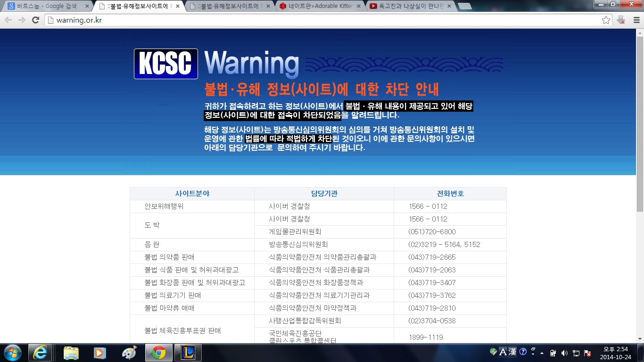Click the page vertical scrollbar thumb
Image resolution: width=644 pixels, height=362 pixels.
point(640,124)
